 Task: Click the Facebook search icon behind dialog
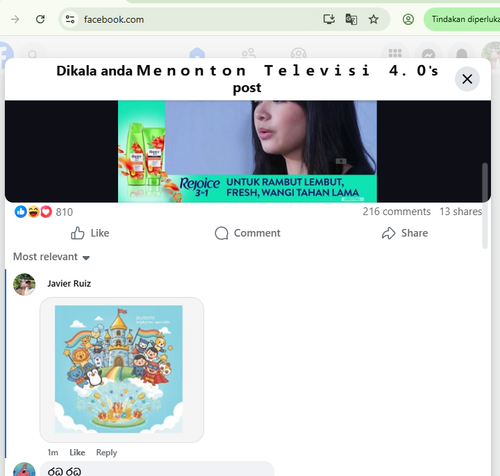coord(32,53)
